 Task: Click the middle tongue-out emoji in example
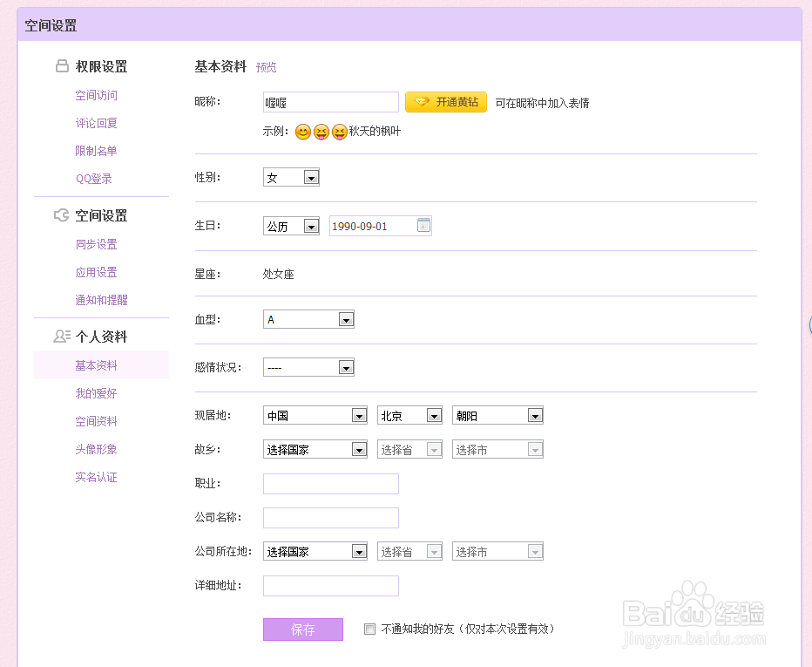pos(321,132)
